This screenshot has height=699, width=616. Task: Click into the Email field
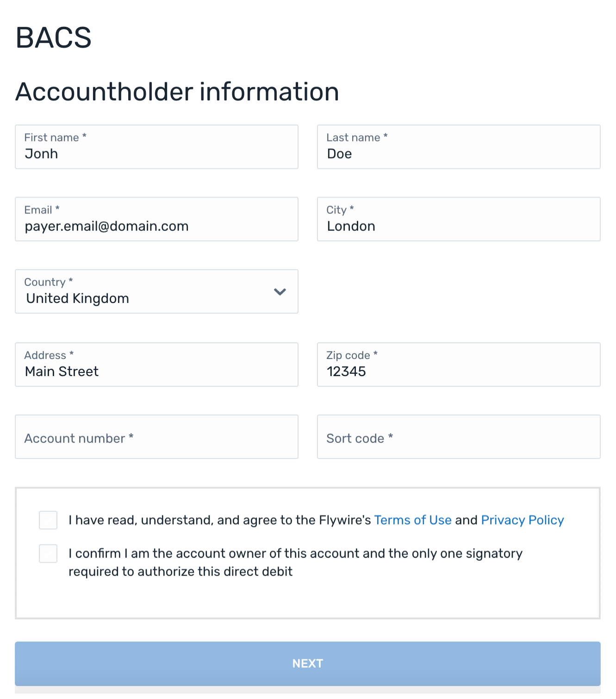156,219
